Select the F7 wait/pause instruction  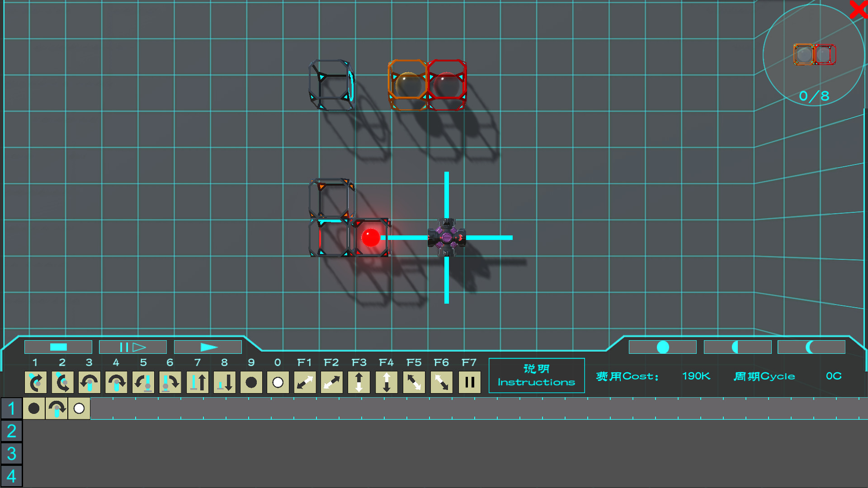(x=470, y=382)
